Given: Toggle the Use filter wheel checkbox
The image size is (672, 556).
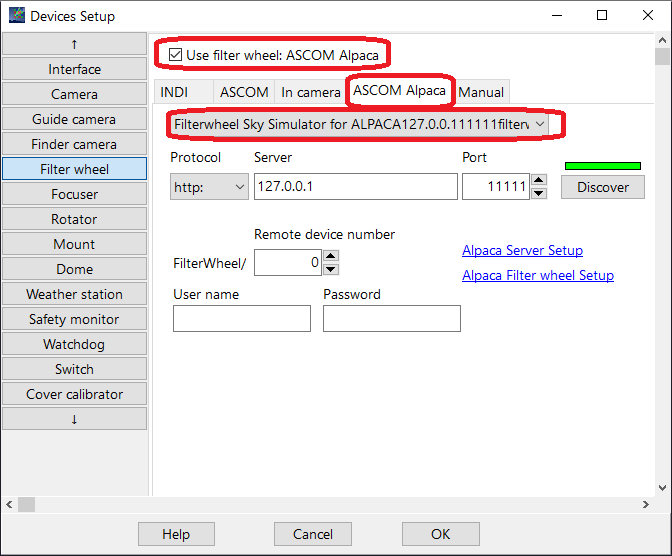Looking at the screenshot, I should 176,54.
